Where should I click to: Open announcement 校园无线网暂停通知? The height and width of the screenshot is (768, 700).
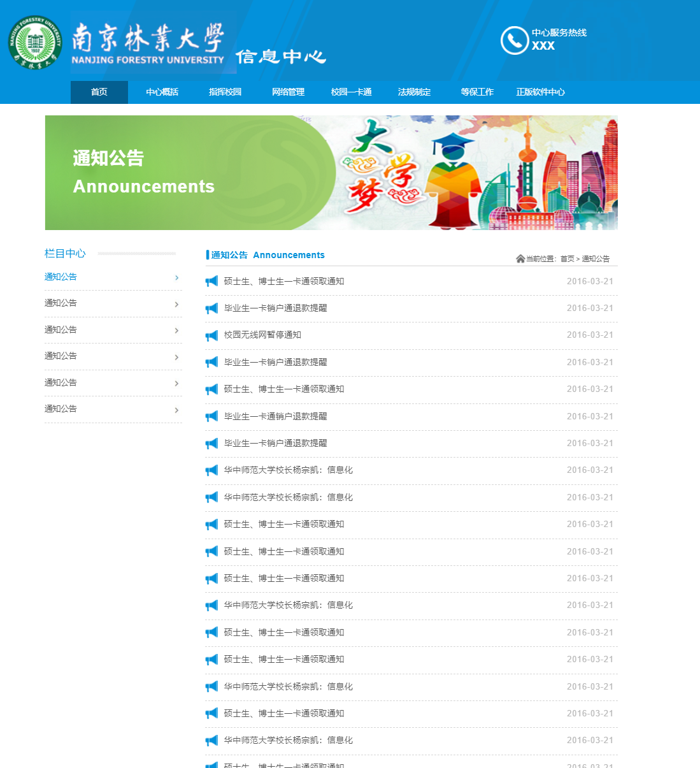[x=262, y=335]
